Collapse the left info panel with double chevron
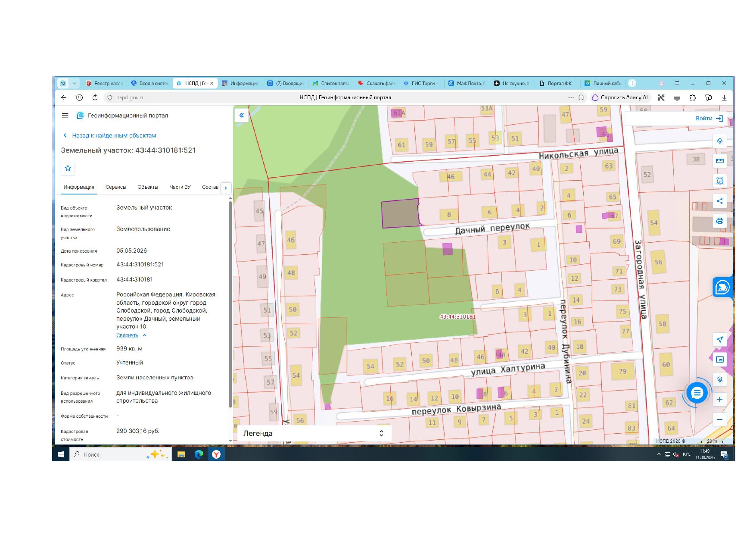This screenshot has height=535, width=756. click(242, 115)
